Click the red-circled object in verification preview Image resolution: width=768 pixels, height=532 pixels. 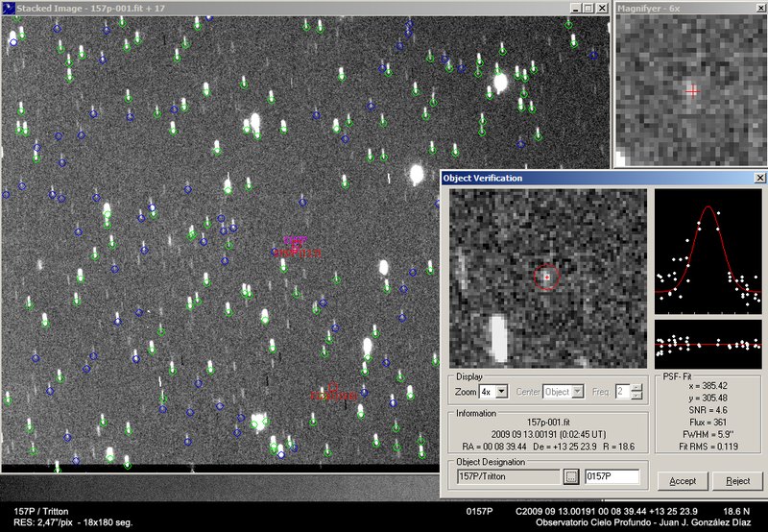546,278
